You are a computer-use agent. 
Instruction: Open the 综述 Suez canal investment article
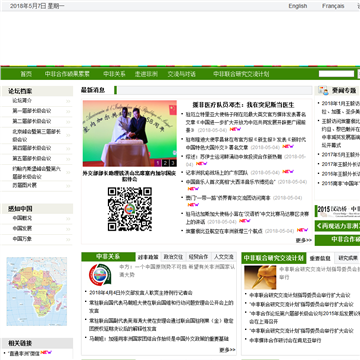pos(234,156)
